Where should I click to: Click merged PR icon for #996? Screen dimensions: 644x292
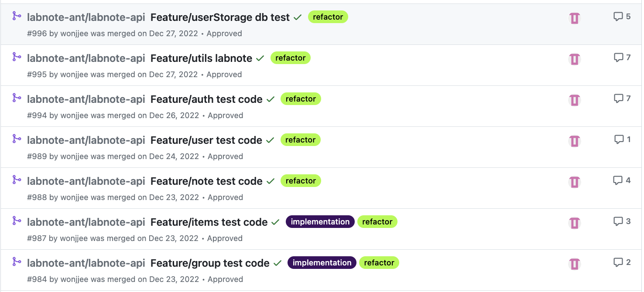(17, 16)
